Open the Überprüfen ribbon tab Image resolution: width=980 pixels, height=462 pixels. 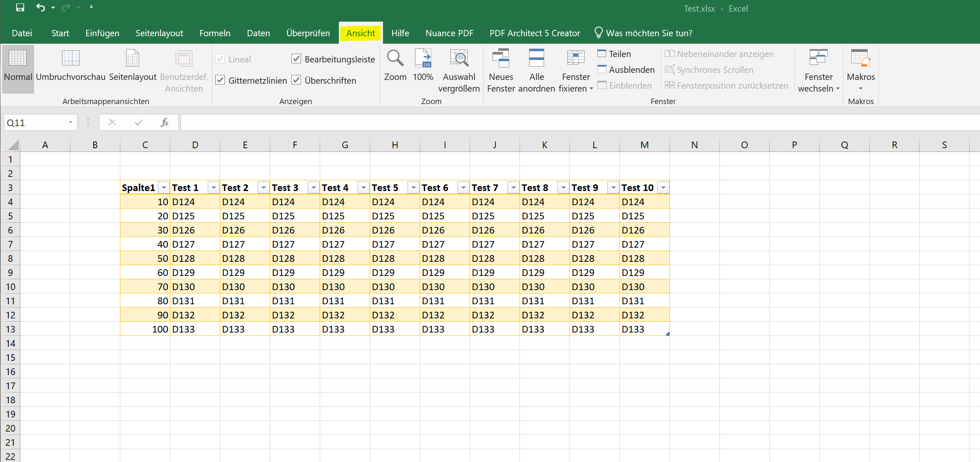click(x=308, y=33)
